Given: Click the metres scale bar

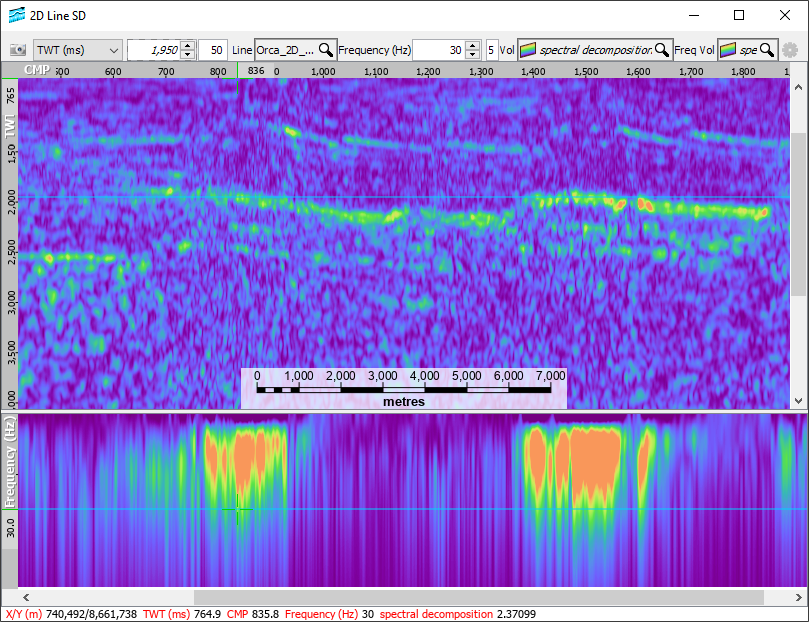Looking at the screenshot, I should [404, 388].
